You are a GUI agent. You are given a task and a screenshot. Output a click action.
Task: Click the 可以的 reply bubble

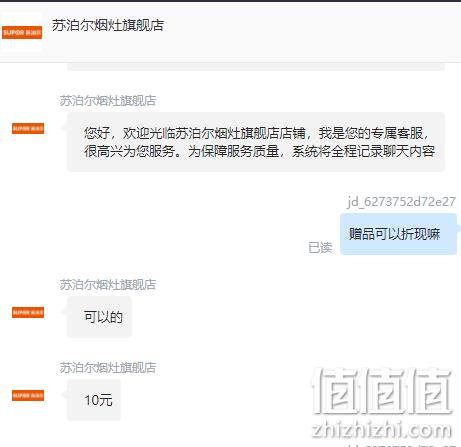point(99,317)
